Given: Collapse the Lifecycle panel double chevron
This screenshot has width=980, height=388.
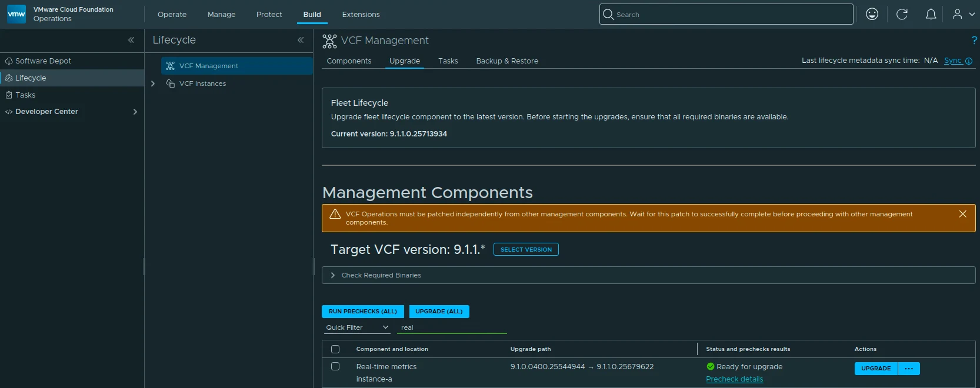Looking at the screenshot, I should [301, 40].
